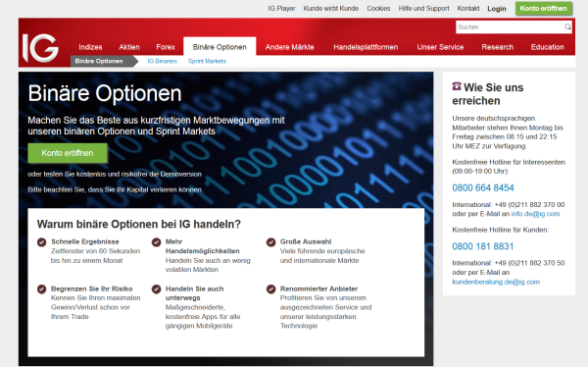This screenshot has width=588, height=367.
Task: Open the Indizes menu
Action: tap(90, 47)
